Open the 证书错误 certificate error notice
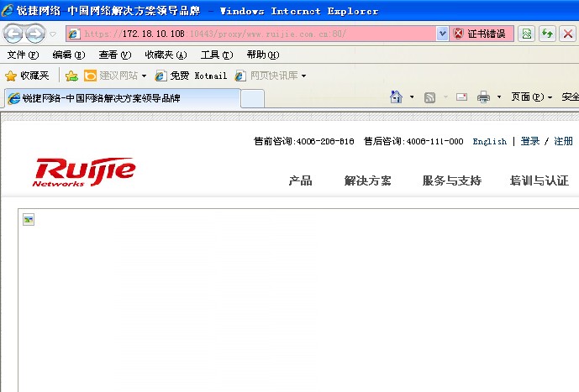 [482, 34]
